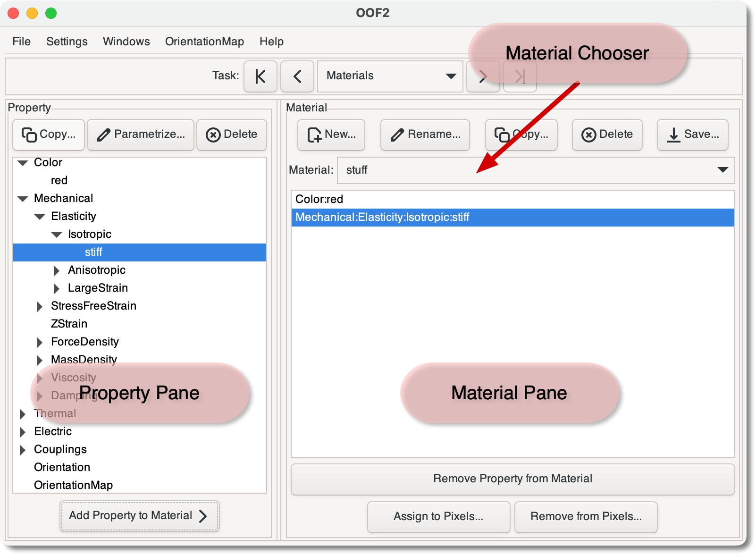Delete the stuff material
This screenshot has width=756, height=555.
pos(607,135)
